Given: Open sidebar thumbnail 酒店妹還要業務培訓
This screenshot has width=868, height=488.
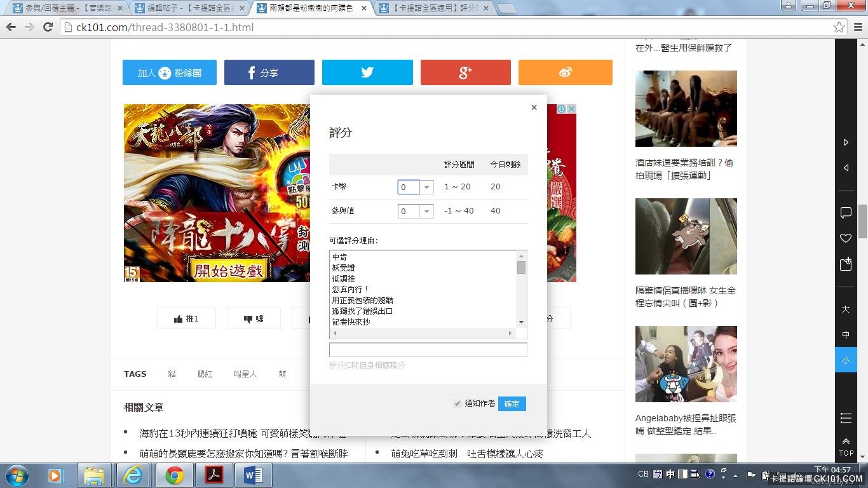Looking at the screenshot, I should point(686,109).
